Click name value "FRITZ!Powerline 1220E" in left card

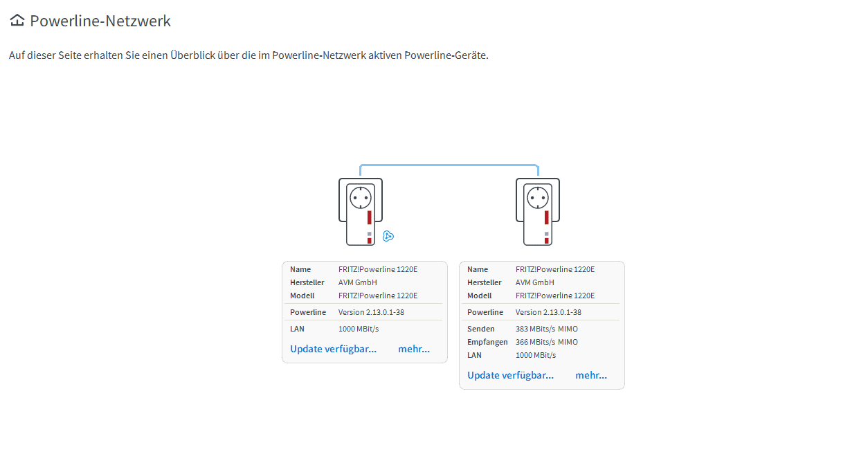(x=378, y=269)
